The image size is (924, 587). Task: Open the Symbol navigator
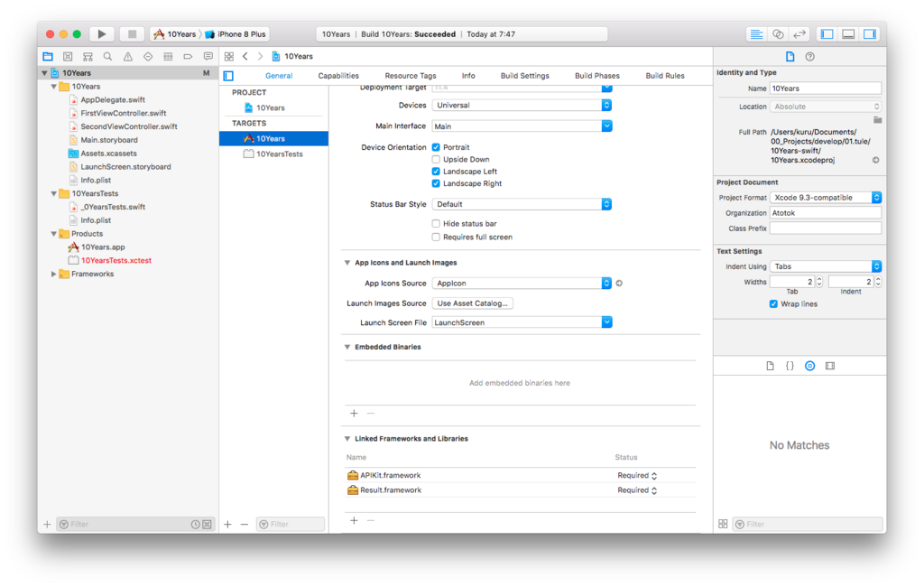(x=88, y=57)
